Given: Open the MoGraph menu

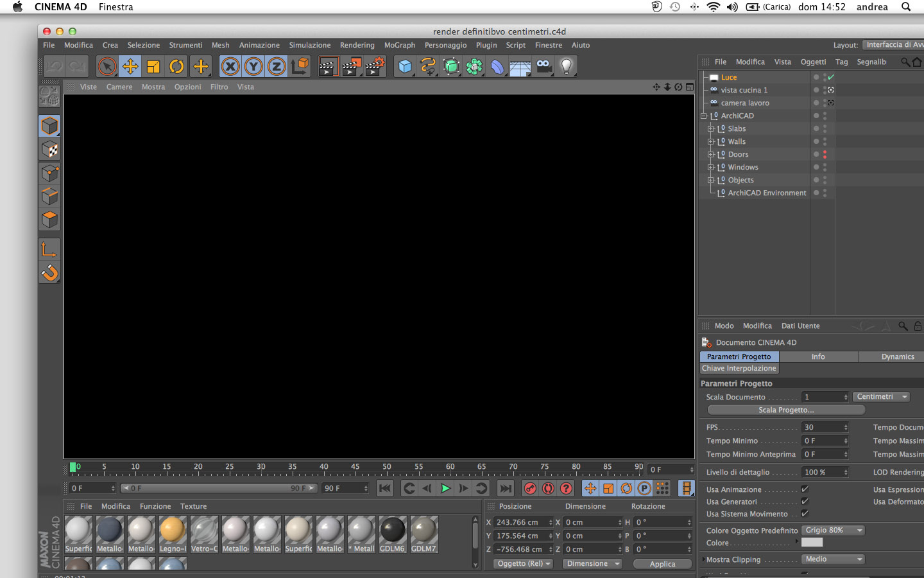Looking at the screenshot, I should pyautogui.click(x=399, y=45).
